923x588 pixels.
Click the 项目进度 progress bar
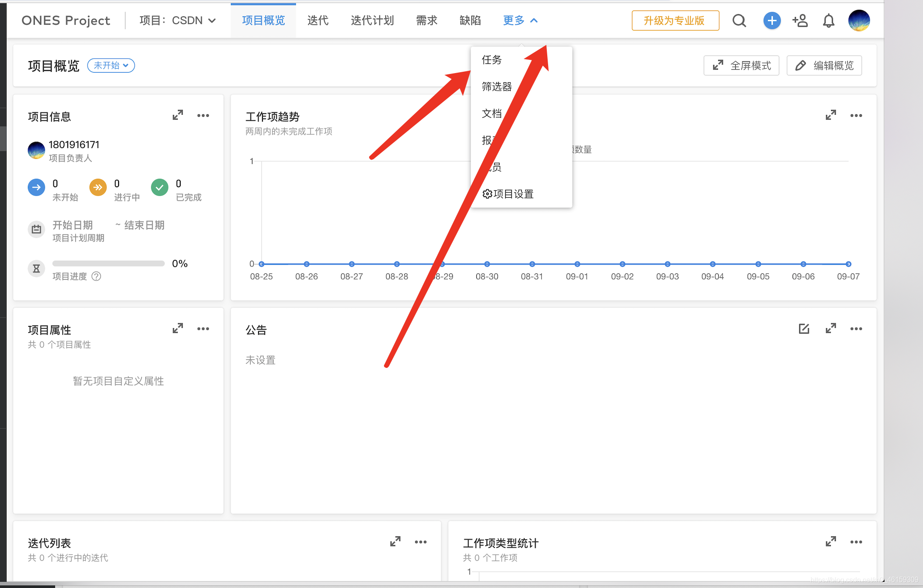pos(108,263)
